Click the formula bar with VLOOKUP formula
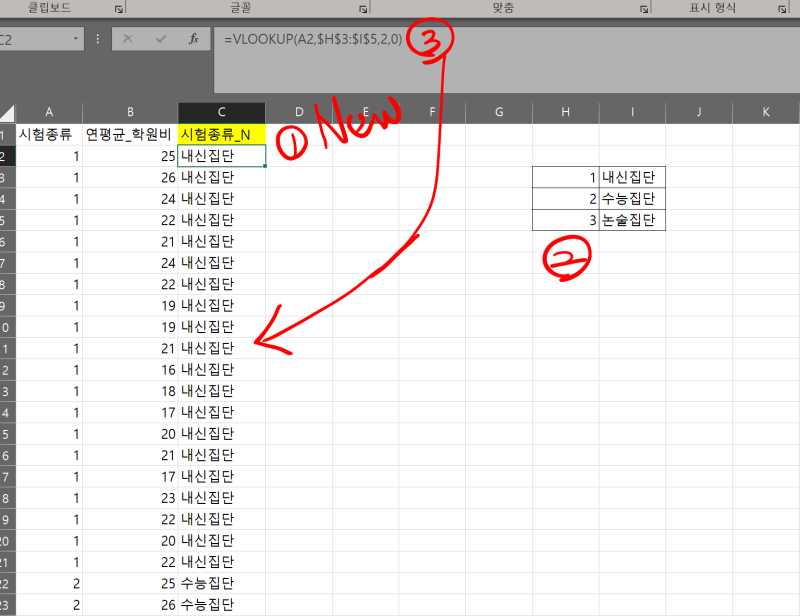Screen dimensions: 800x616 click(x=507, y=60)
